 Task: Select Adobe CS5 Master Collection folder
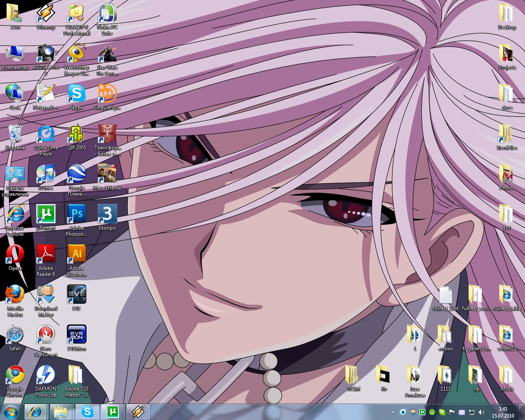(x=76, y=381)
